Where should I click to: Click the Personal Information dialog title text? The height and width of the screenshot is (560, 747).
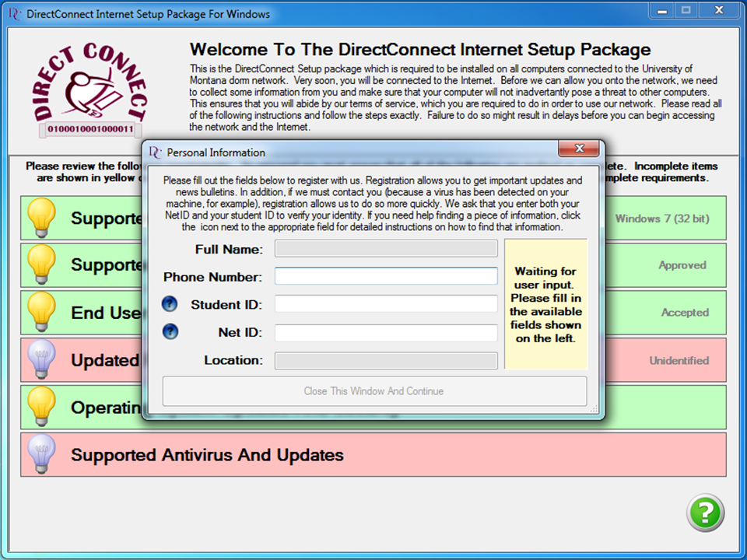pos(216,152)
